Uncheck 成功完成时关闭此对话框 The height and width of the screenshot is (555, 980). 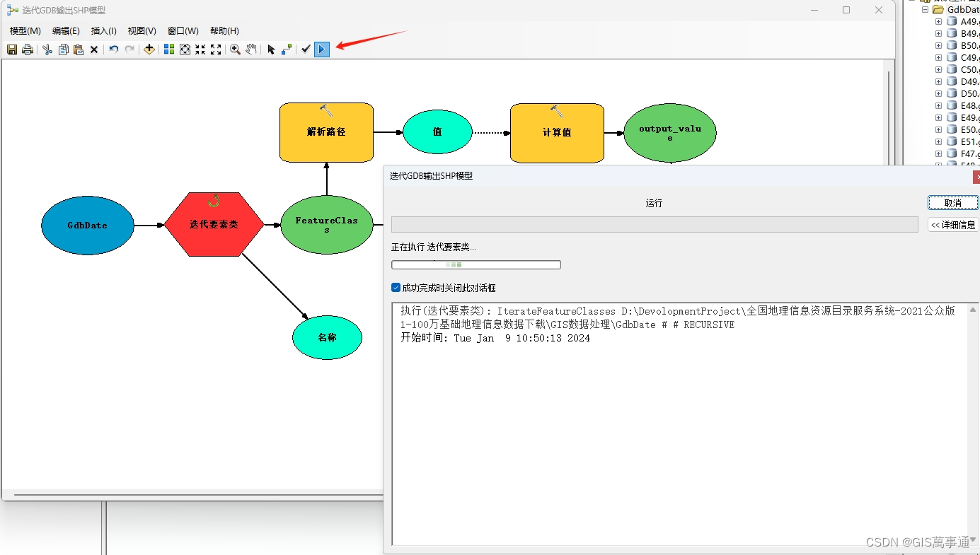click(396, 287)
